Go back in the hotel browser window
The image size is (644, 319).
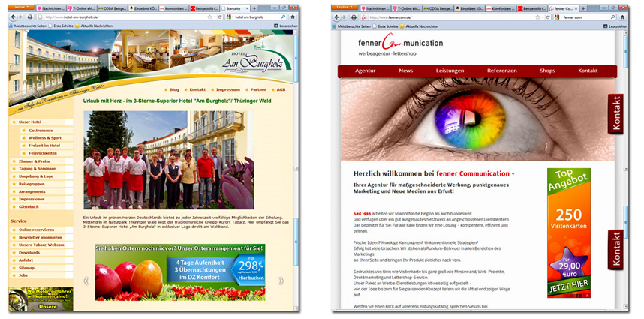tap(14, 17)
